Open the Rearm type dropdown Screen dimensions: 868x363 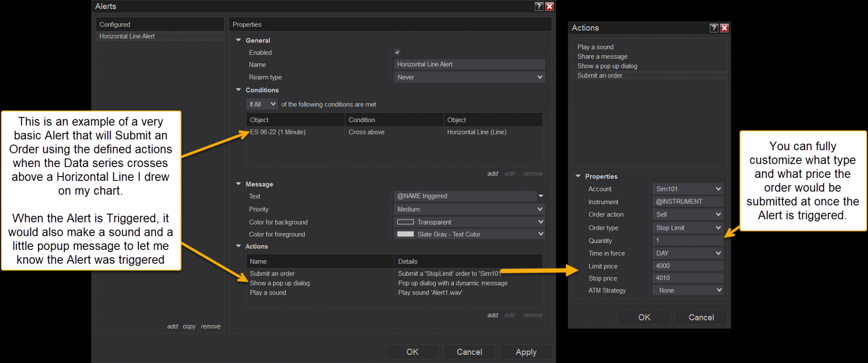click(469, 77)
